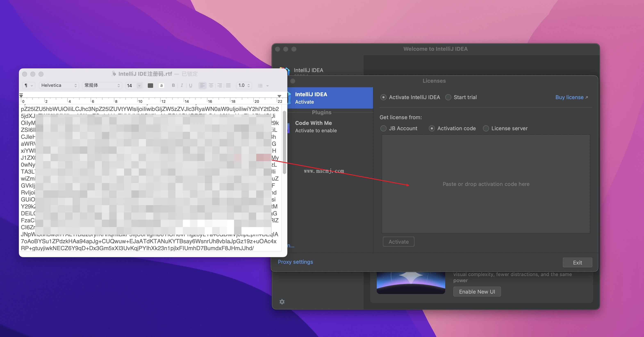
Task: Open line spacing 1.0 stepper
Action: pos(244,85)
